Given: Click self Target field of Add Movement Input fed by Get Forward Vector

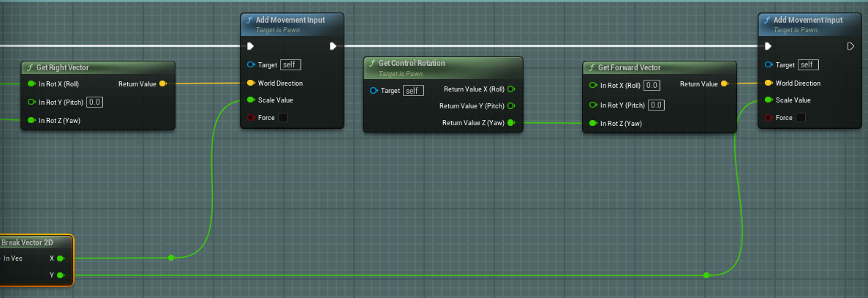Looking at the screenshot, I should [808, 65].
